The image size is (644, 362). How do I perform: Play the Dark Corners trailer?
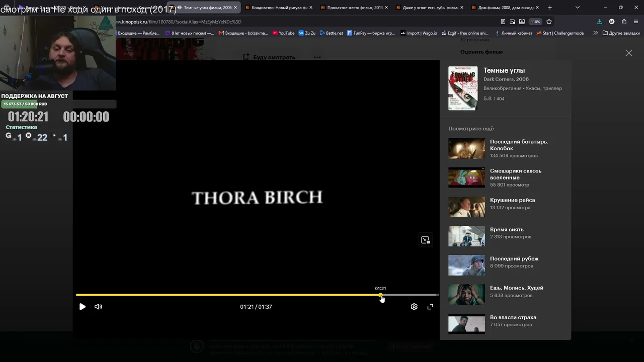tap(83, 307)
